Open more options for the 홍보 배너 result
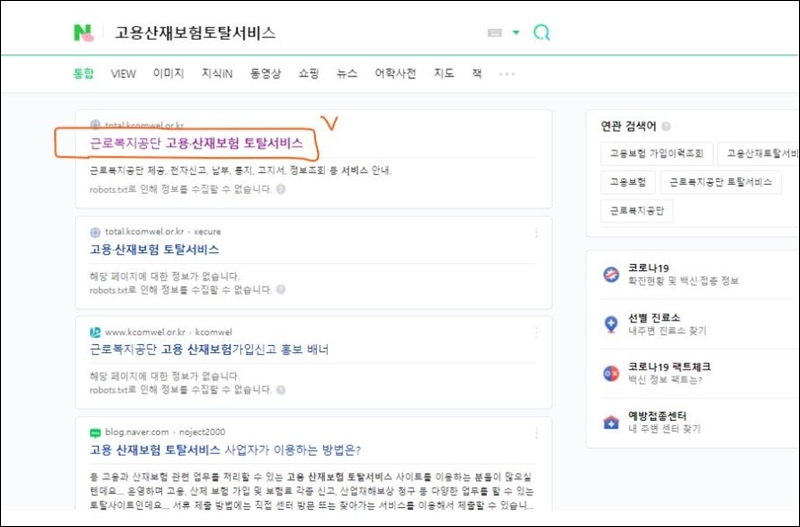This screenshot has height=527, width=800. 536,333
